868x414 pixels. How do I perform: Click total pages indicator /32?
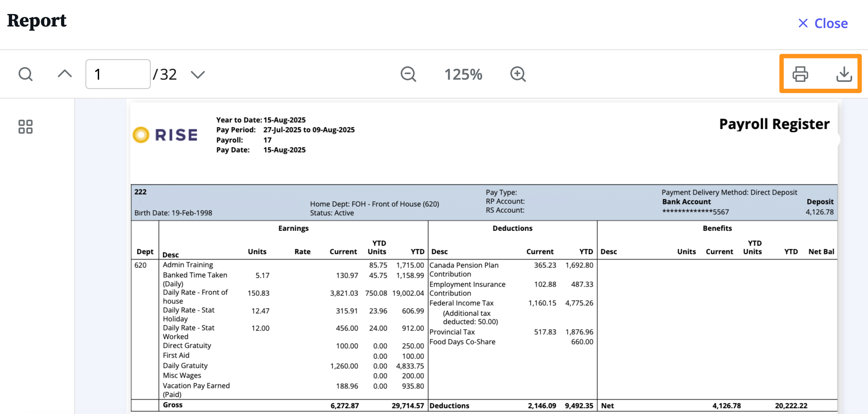tap(165, 74)
